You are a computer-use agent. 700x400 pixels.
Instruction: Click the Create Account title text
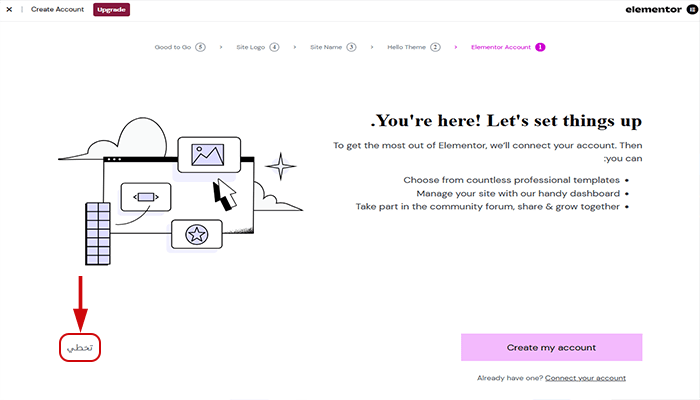(x=58, y=10)
